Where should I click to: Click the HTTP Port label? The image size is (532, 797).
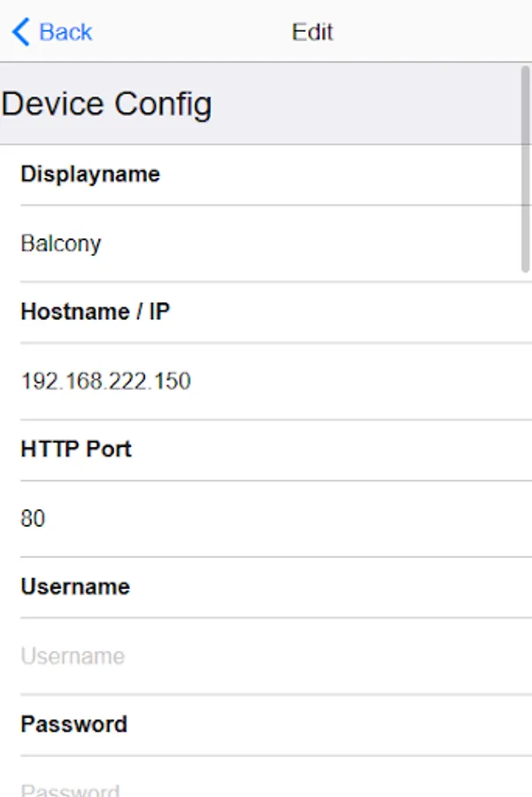76,449
